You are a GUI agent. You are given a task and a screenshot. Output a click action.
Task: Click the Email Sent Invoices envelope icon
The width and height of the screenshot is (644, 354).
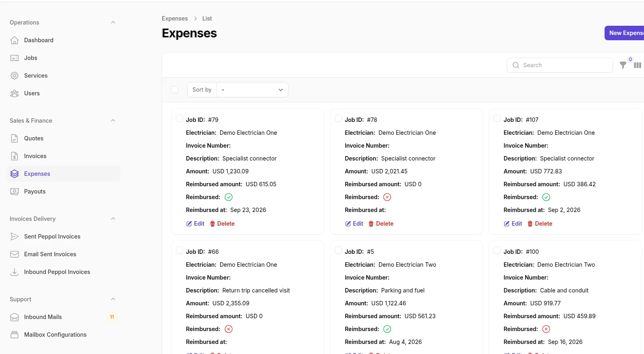coord(14,254)
